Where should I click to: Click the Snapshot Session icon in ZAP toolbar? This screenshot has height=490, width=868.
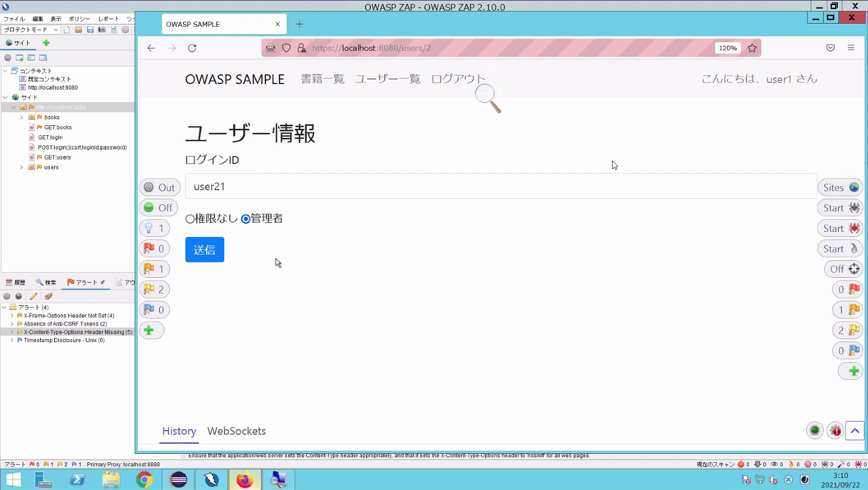(x=102, y=30)
